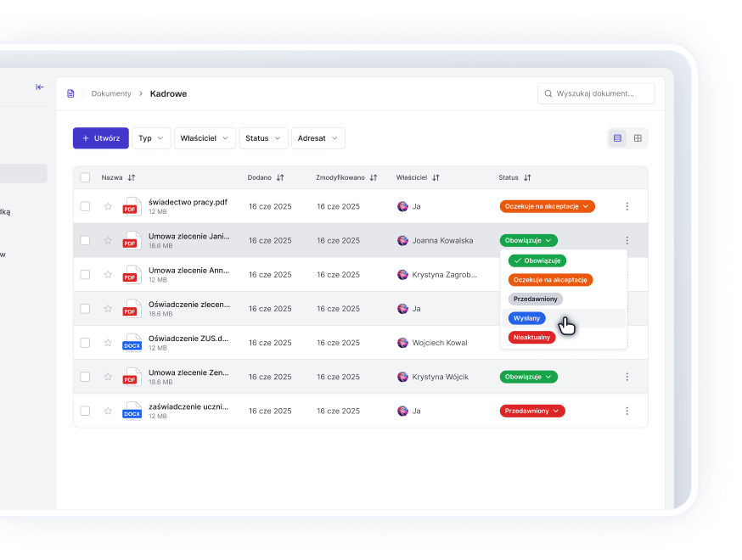Image resolution: width=742 pixels, height=560 pixels.
Task: Open three-dot menu for zaświadczenie uczni row
Action: (x=627, y=411)
